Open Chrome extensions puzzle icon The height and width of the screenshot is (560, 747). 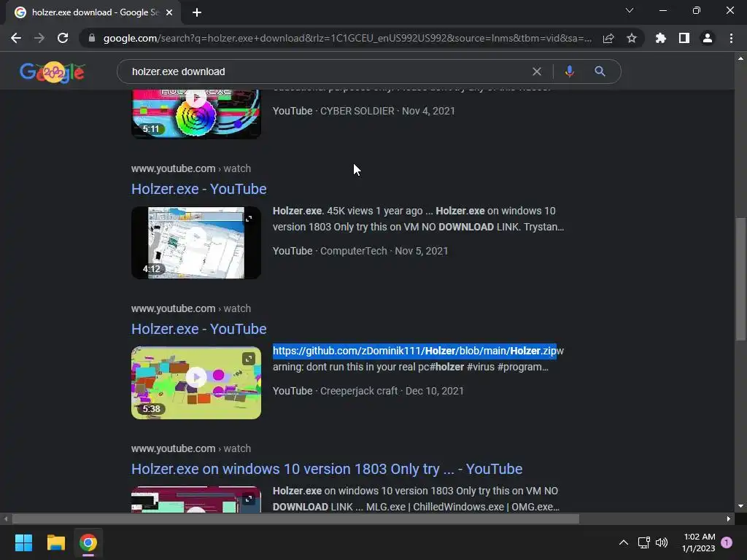pyautogui.click(x=661, y=38)
